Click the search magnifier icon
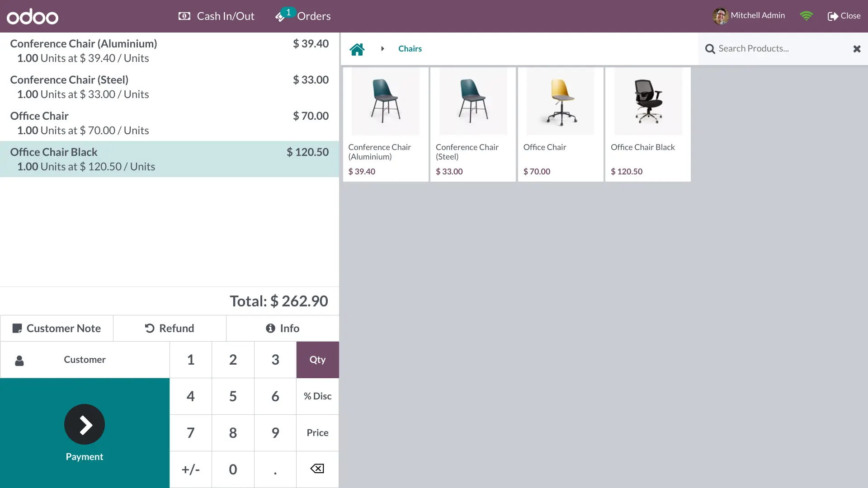The height and width of the screenshot is (488, 868). [710, 49]
